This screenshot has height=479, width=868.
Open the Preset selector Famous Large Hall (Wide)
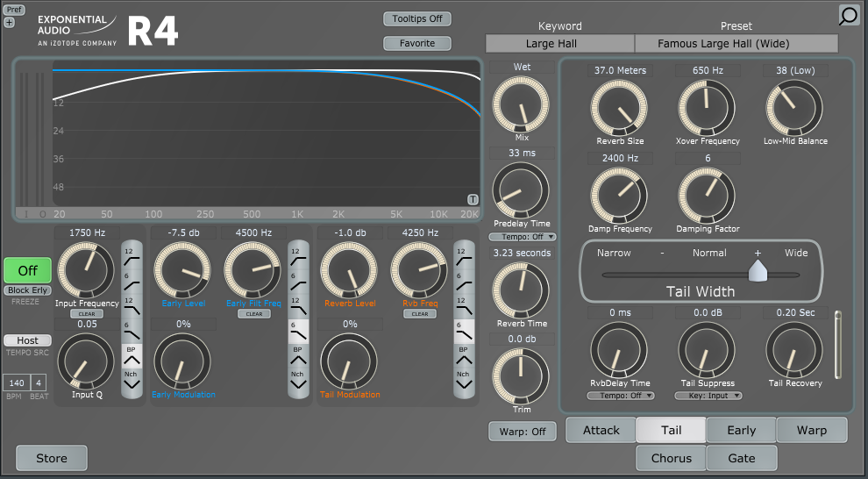736,44
